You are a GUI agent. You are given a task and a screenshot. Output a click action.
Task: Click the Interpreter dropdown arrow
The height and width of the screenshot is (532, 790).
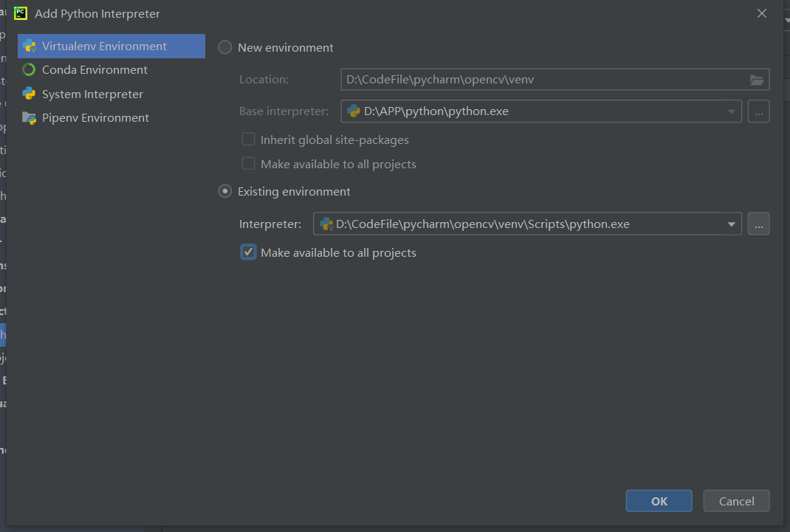(731, 224)
